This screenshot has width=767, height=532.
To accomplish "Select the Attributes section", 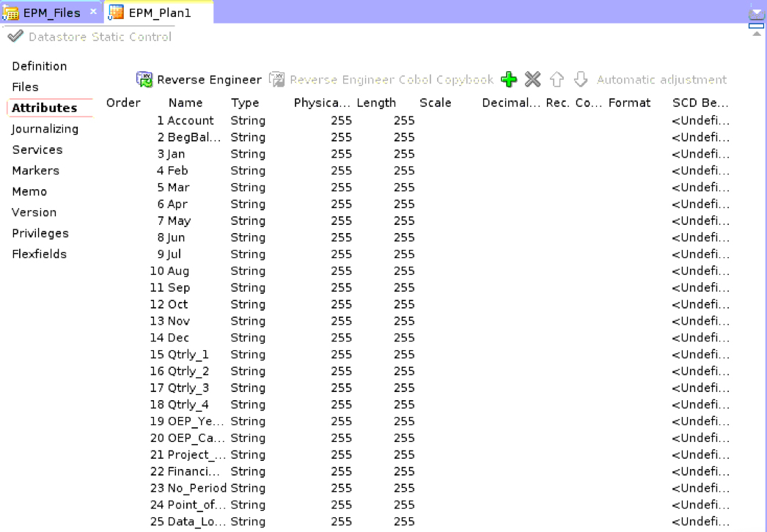I will coord(45,108).
